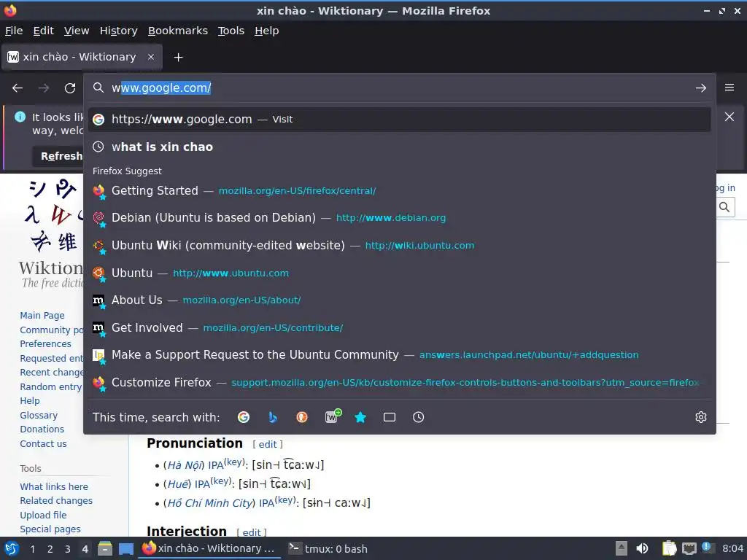Open the File menu

14,31
